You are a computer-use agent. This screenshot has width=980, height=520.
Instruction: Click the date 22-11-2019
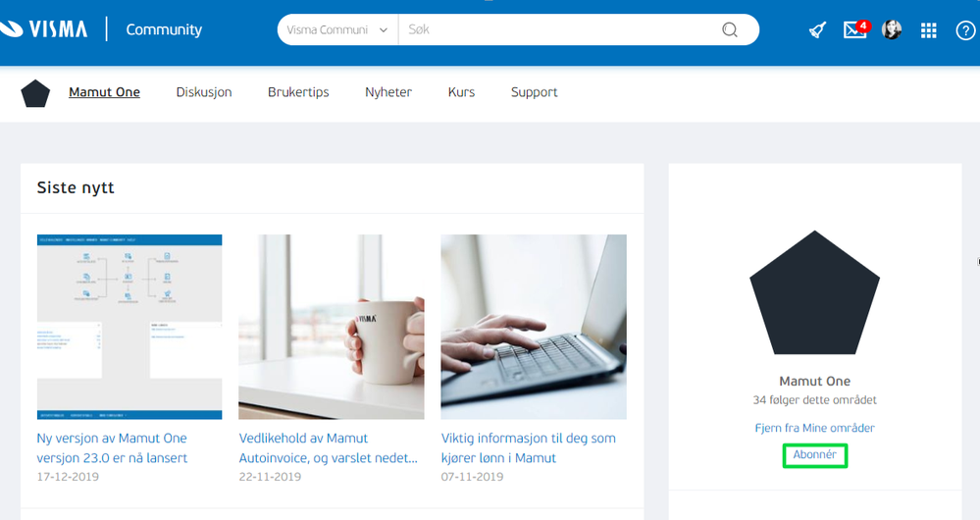270,476
